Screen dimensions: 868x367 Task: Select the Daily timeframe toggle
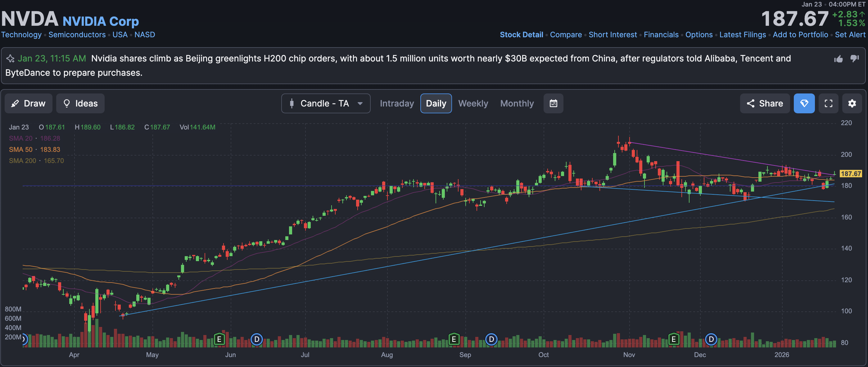coord(436,103)
